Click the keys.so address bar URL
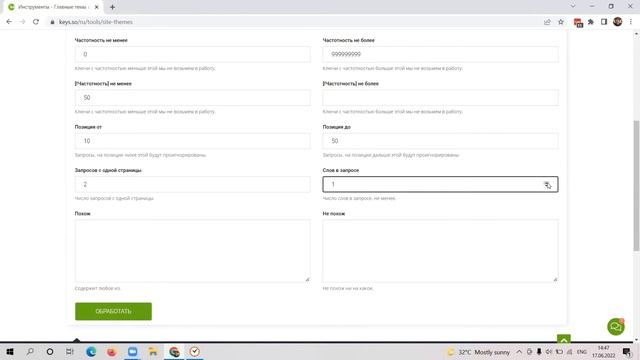The width and height of the screenshot is (640, 360). (96, 22)
